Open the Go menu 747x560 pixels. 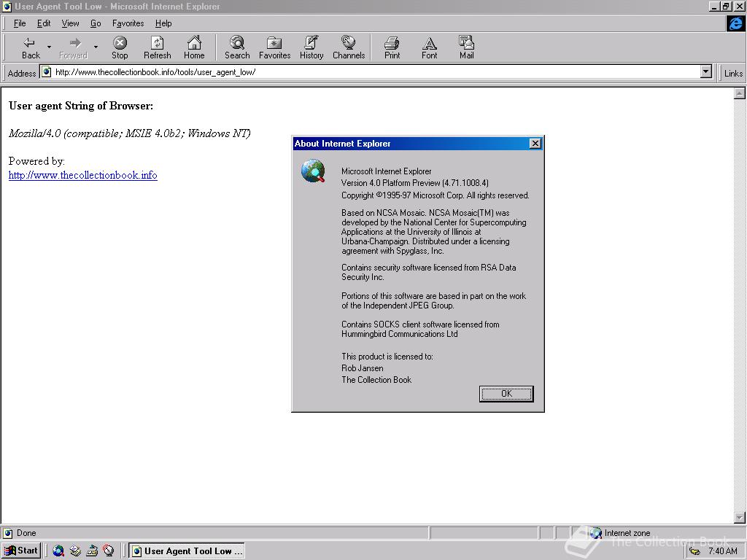[96, 23]
